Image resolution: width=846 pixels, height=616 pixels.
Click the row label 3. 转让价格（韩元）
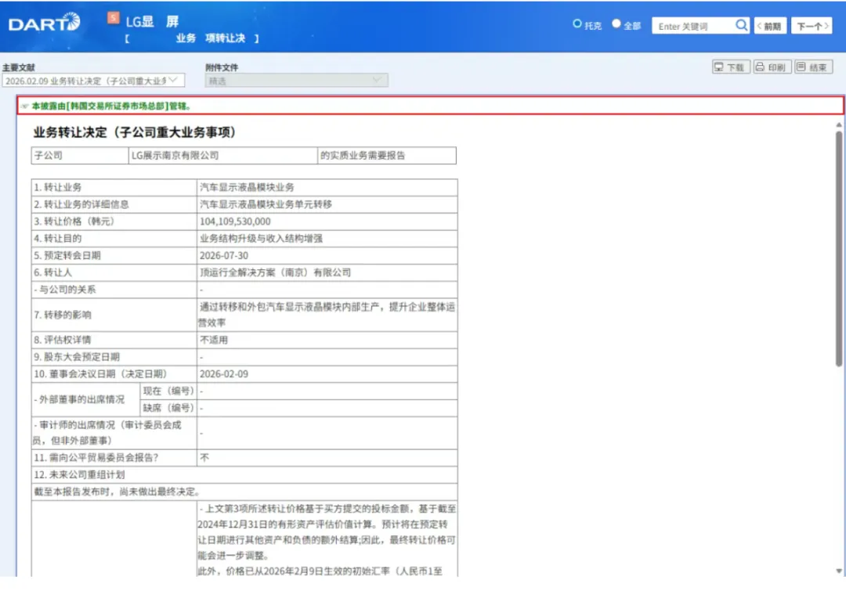click(74, 222)
